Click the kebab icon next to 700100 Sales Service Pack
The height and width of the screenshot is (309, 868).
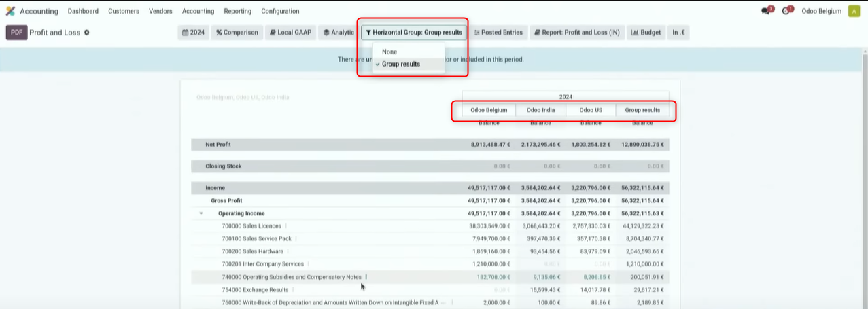point(296,238)
